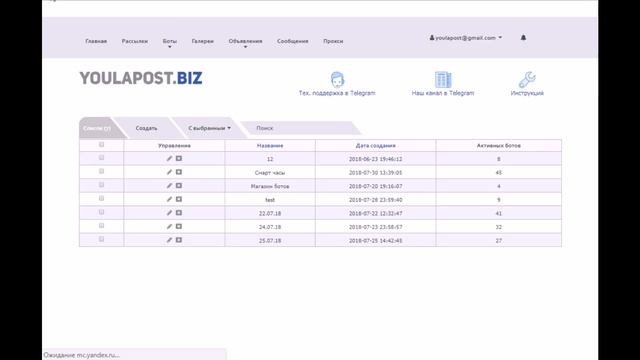Click the Telegram tech support headset icon
Image resolution: width=640 pixels, height=360 pixels.
[x=337, y=80]
